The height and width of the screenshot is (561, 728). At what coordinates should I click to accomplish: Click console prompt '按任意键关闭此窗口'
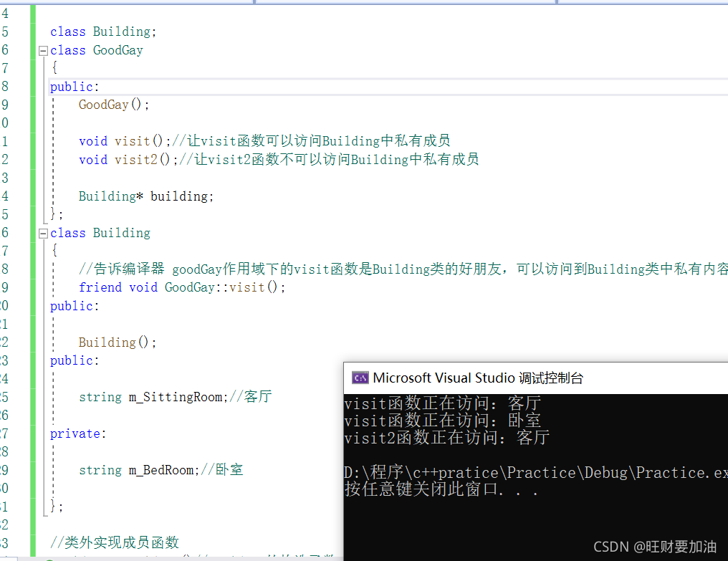click(441, 489)
